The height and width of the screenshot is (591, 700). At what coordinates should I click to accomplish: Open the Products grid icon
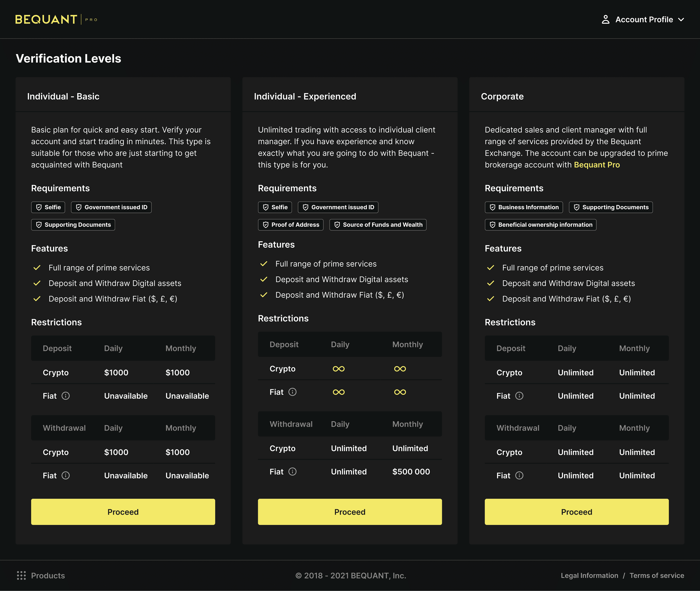tap(21, 575)
